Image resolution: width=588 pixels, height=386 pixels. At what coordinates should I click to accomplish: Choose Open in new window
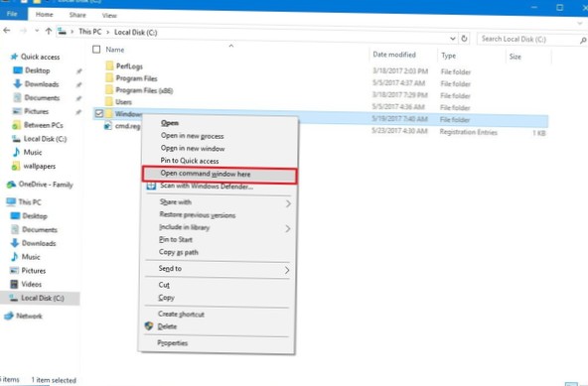point(193,149)
